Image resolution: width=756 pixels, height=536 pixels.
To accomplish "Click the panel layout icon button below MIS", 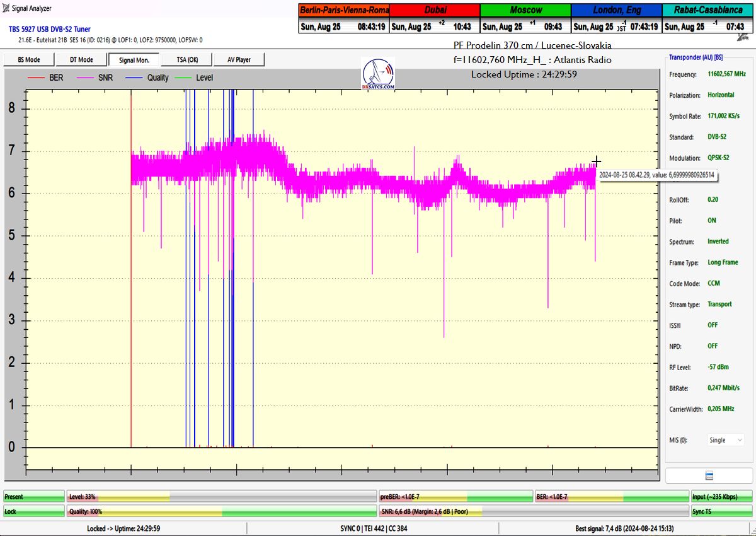I will point(709,475).
